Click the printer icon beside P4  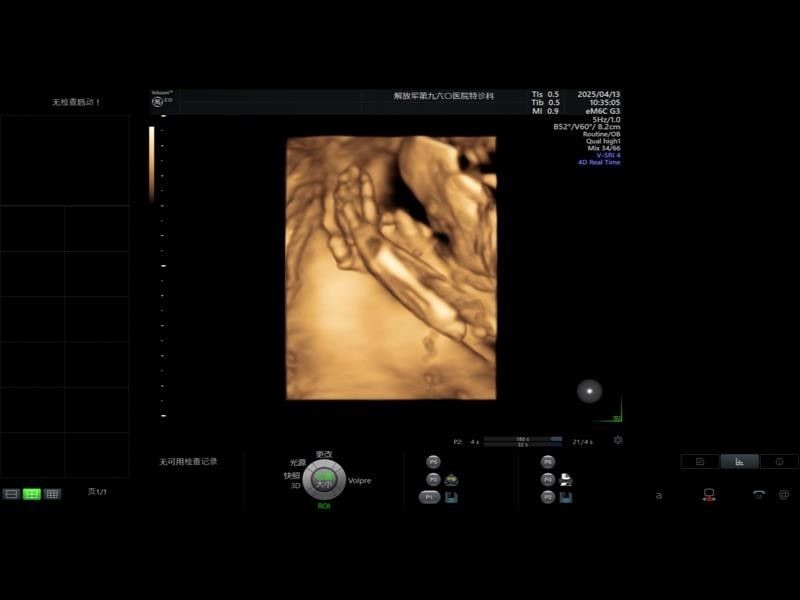(566, 480)
